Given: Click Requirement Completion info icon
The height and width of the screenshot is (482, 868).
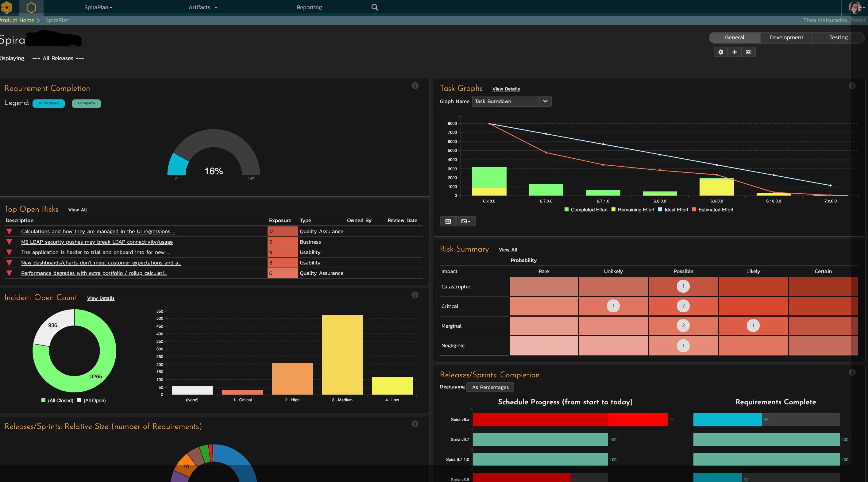Looking at the screenshot, I should 415,86.
